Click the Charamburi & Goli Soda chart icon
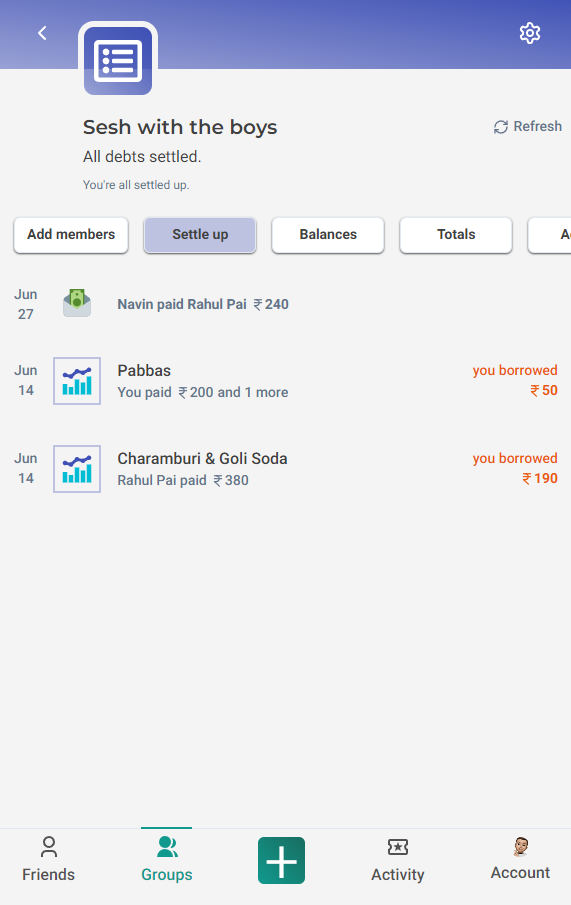This screenshot has height=905, width=571. pyautogui.click(x=77, y=469)
